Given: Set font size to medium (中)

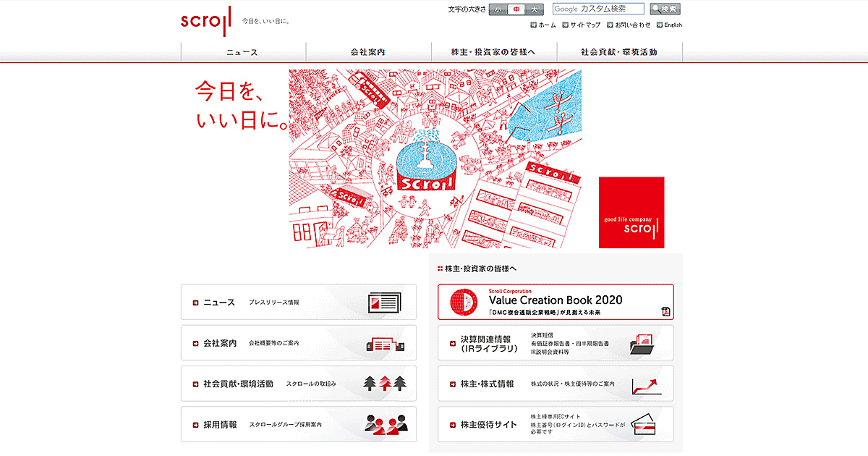Looking at the screenshot, I should pyautogui.click(x=516, y=9).
